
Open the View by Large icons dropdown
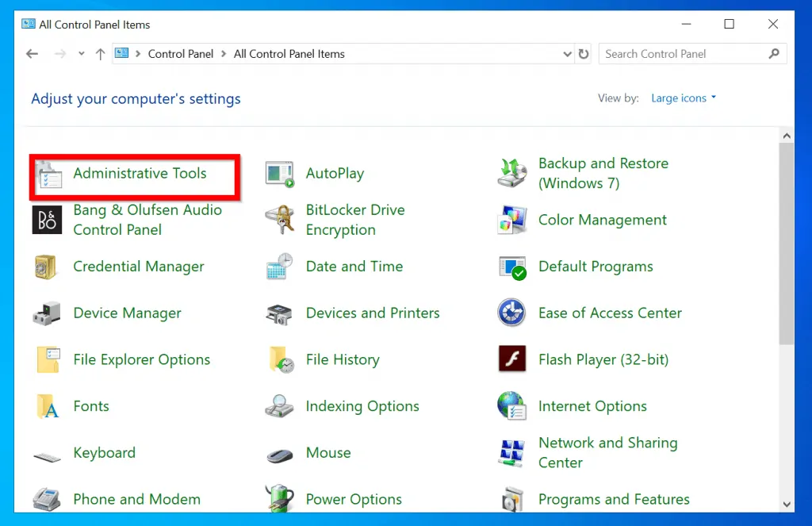click(684, 98)
